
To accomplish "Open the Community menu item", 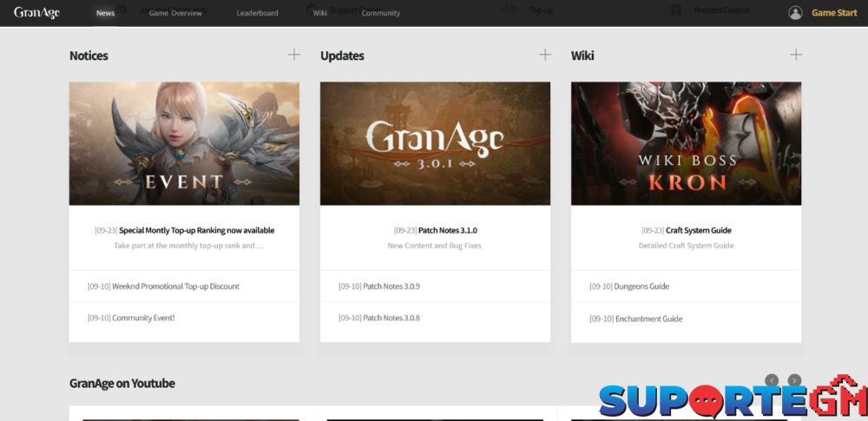I will pos(380,13).
